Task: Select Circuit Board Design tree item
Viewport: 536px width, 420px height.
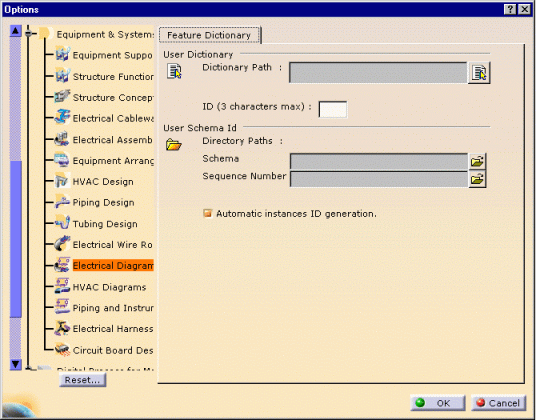Action: (x=113, y=350)
